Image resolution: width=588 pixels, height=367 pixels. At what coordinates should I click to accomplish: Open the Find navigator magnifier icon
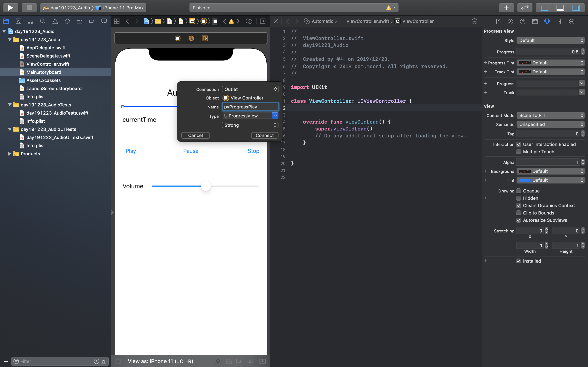[x=43, y=21]
